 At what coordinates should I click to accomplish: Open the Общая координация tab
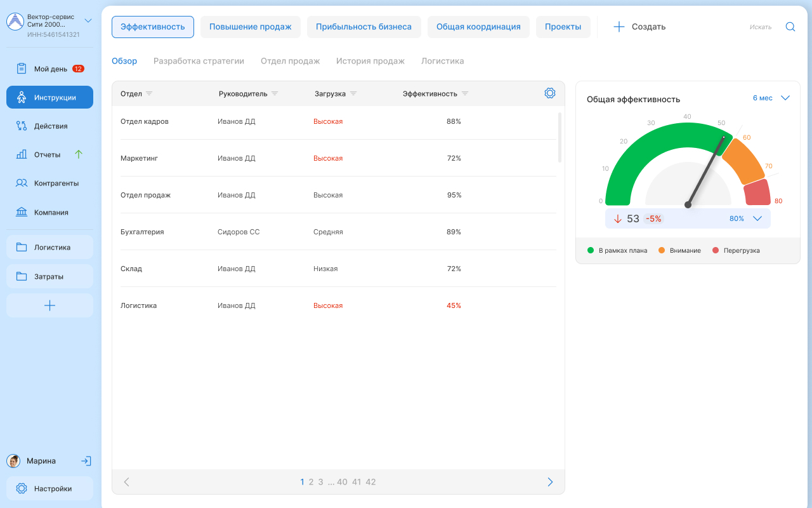click(478, 27)
